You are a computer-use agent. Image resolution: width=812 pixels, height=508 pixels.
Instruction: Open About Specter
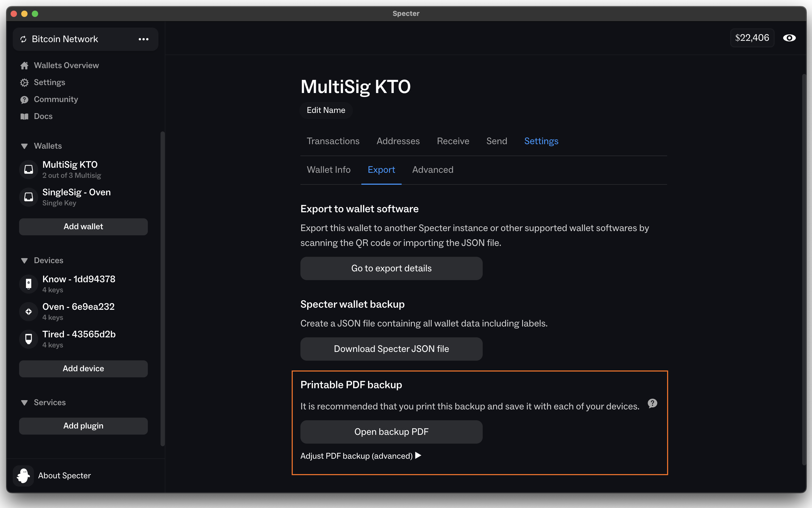point(64,476)
